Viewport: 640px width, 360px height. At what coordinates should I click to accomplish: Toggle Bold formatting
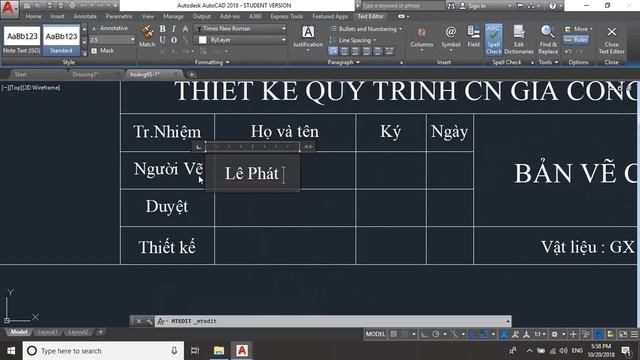(162, 29)
